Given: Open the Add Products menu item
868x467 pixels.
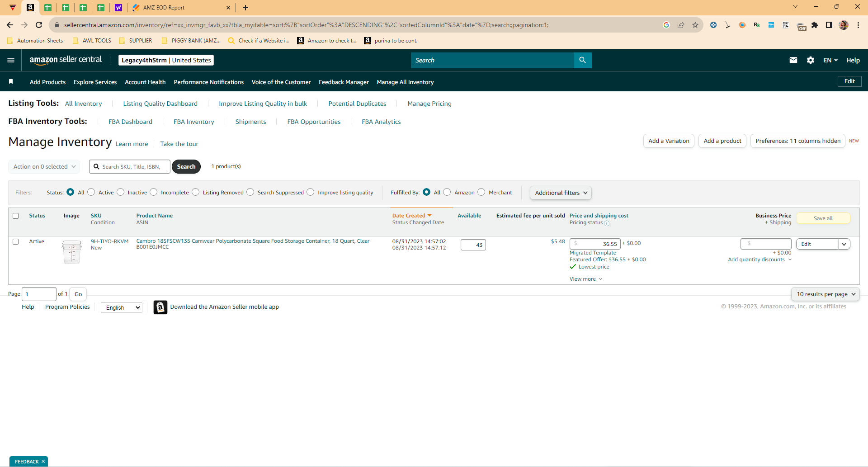Looking at the screenshot, I should [47, 82].
